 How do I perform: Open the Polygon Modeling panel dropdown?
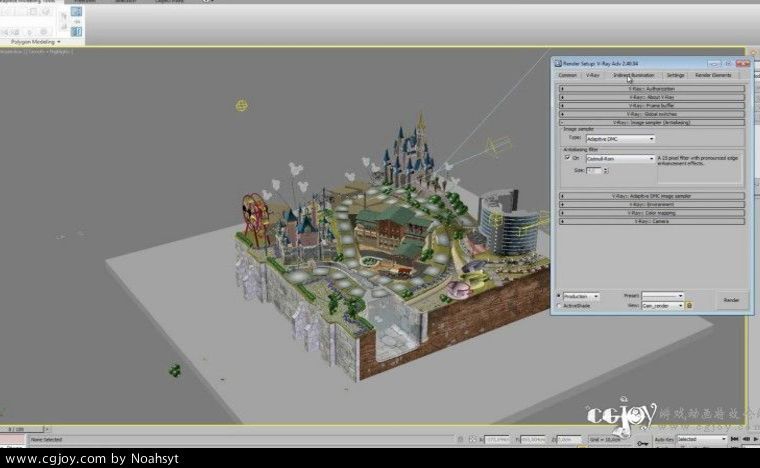(36, 42)
